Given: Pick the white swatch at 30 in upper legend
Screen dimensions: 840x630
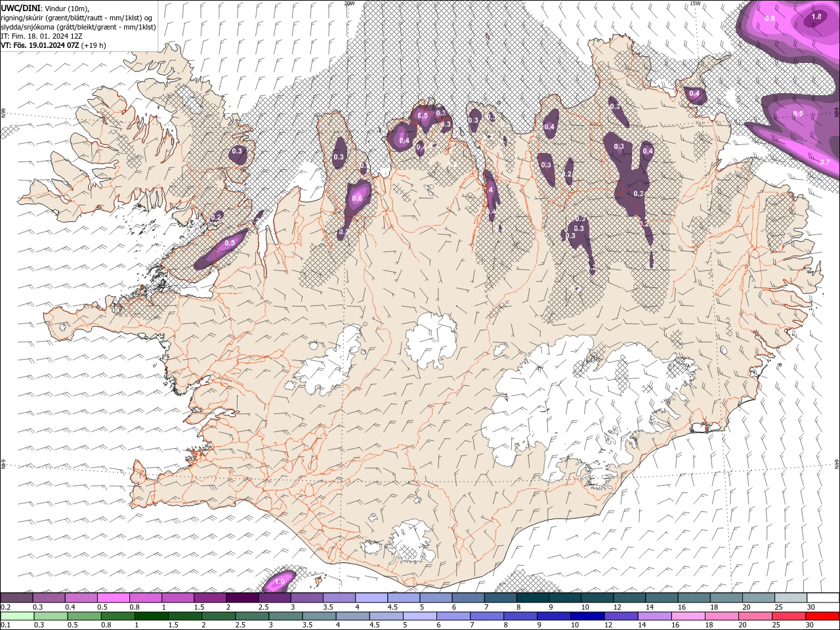Looking at the screenshot, I should point(823,597).
